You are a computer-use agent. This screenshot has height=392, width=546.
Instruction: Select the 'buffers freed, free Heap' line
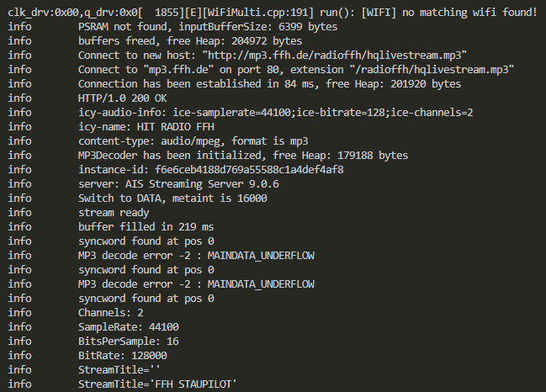190,41
